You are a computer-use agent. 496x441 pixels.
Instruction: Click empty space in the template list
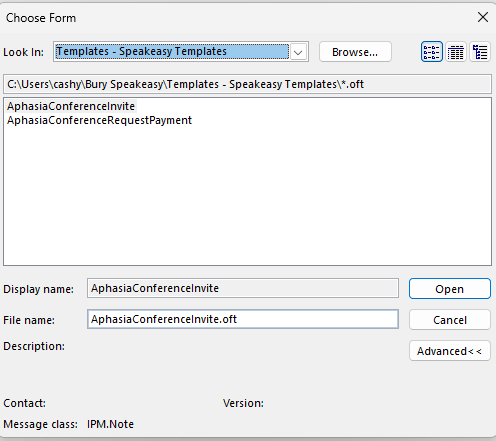[x=247, y=197]
